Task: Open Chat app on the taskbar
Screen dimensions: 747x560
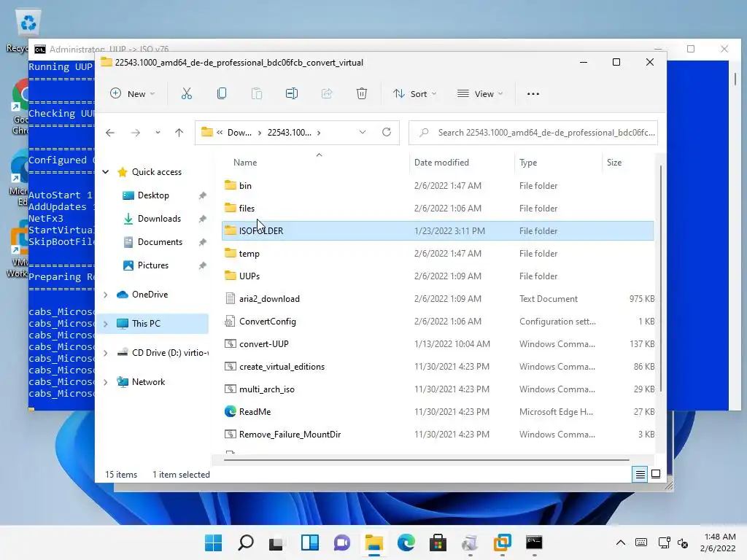Action: click(x=341, y=542)
